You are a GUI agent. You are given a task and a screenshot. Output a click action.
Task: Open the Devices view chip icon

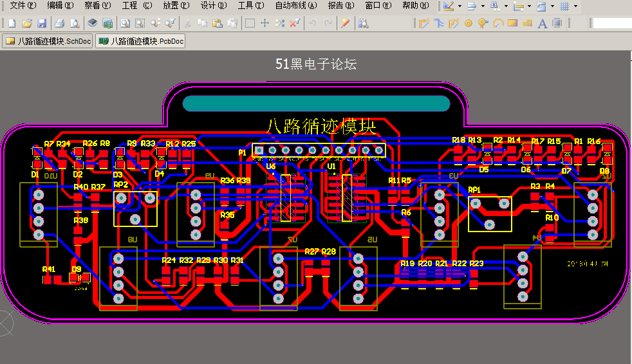(x=92, y=23)
